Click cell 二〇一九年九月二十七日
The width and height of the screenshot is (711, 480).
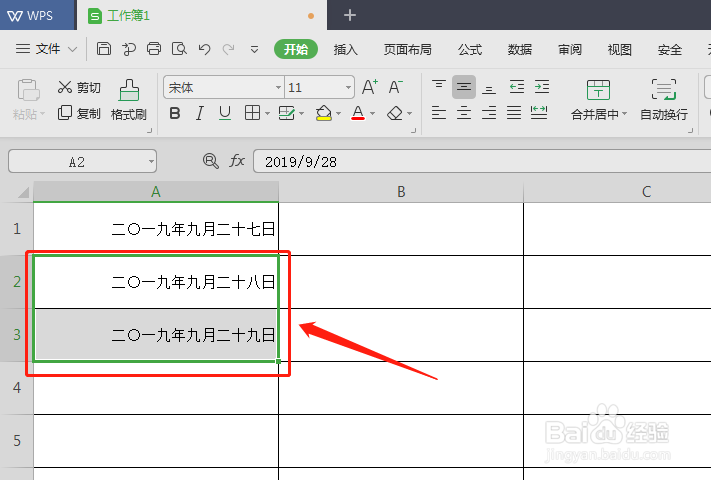(156, 229)
